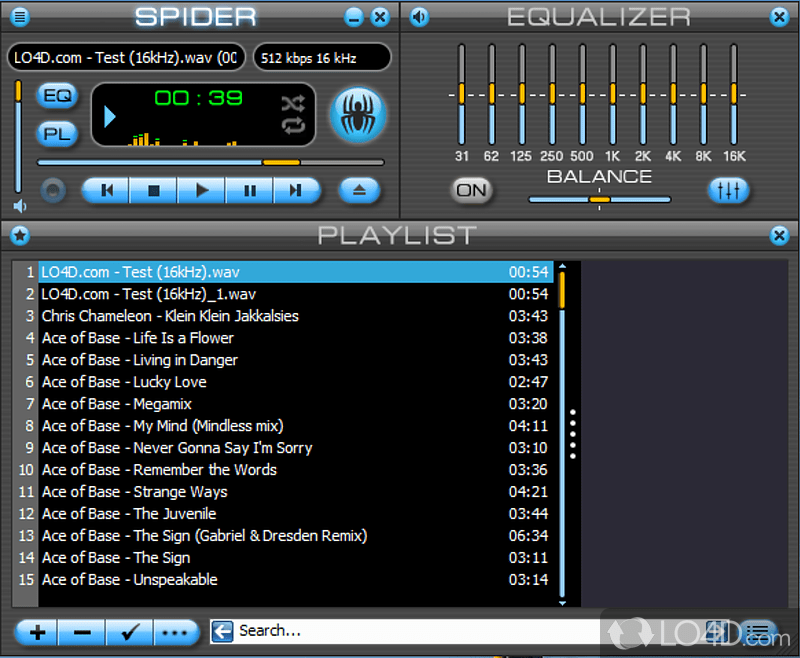The height and width of the screenshot is (658, 800).
Task: Click the 00:39 elapsed time display
Action: [198, 98]
